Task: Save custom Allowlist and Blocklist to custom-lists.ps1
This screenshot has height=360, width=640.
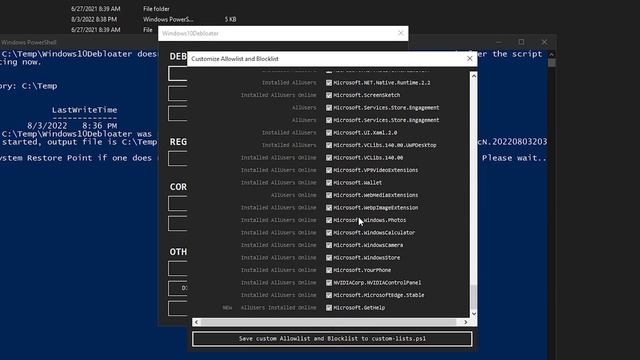Action: (332, 339)
